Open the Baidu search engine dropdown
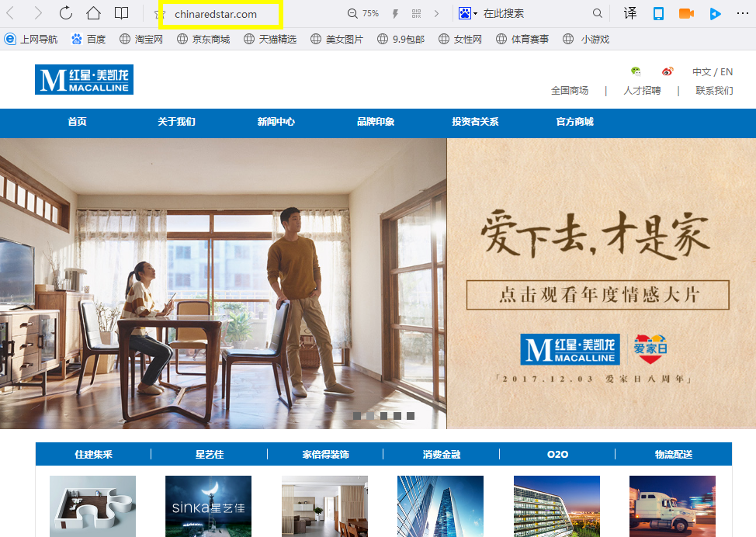Screen dimensions: 756x537 tap(467, 13)
